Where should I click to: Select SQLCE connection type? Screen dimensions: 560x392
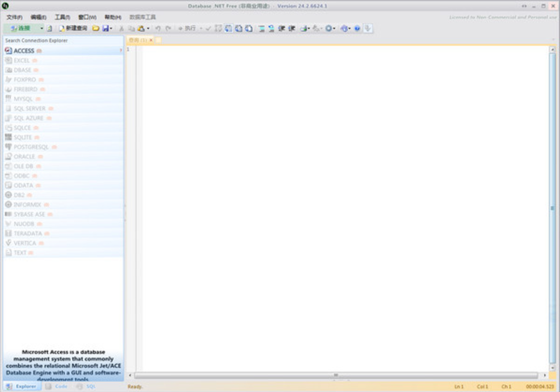[63, 128]
